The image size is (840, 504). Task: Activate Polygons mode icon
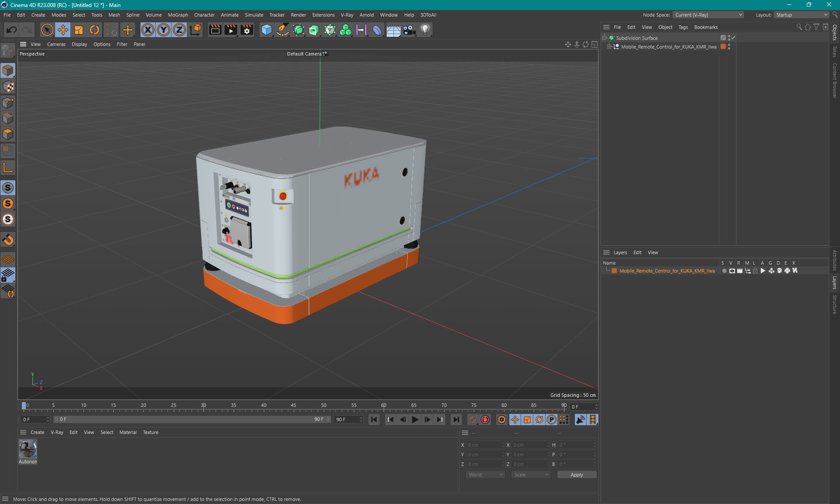8,134
